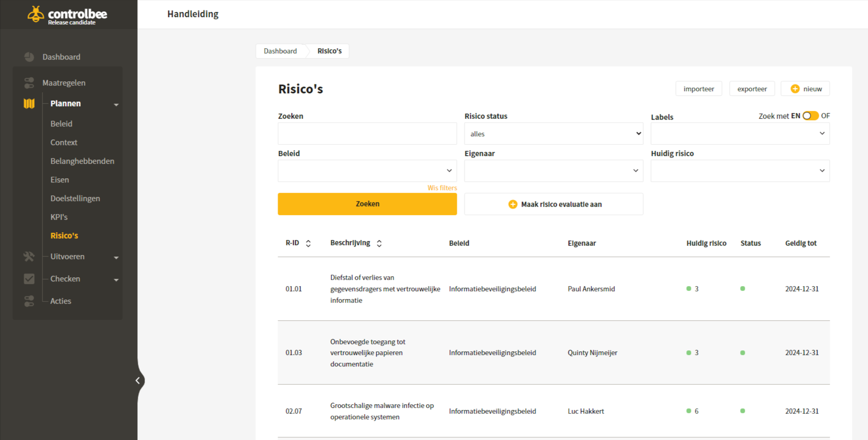Screen dimensions: 868x440
Task: Click the importeer button
Action: point(699,89)
